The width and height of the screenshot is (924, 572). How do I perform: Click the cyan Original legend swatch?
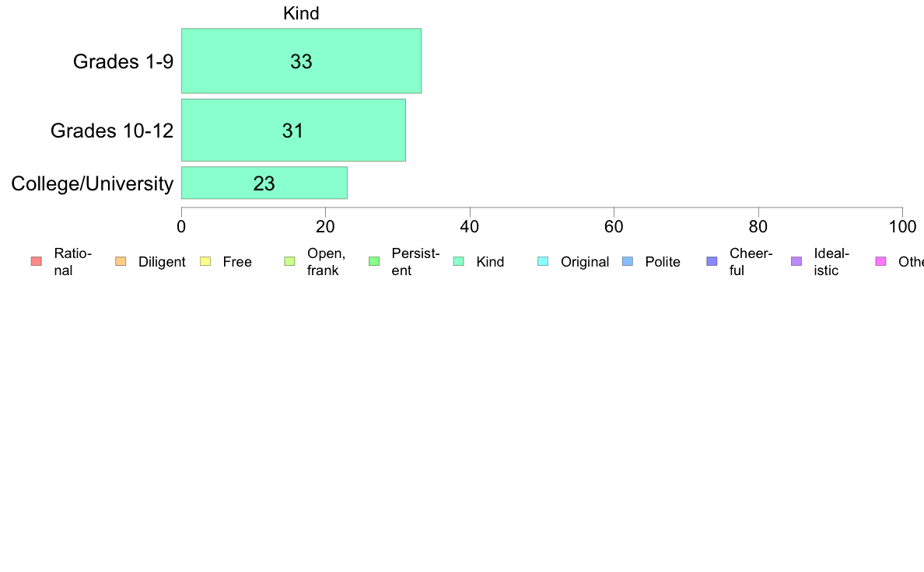point(544,262)
